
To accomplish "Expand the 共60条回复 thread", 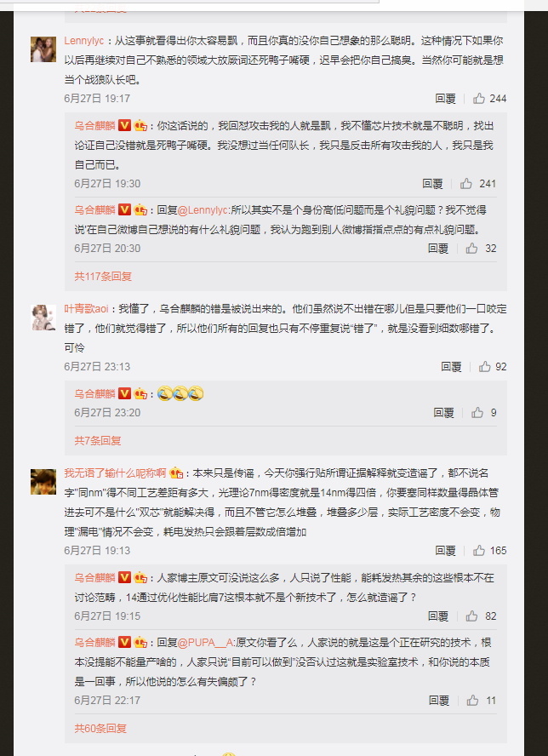I will tap(100, 728).
